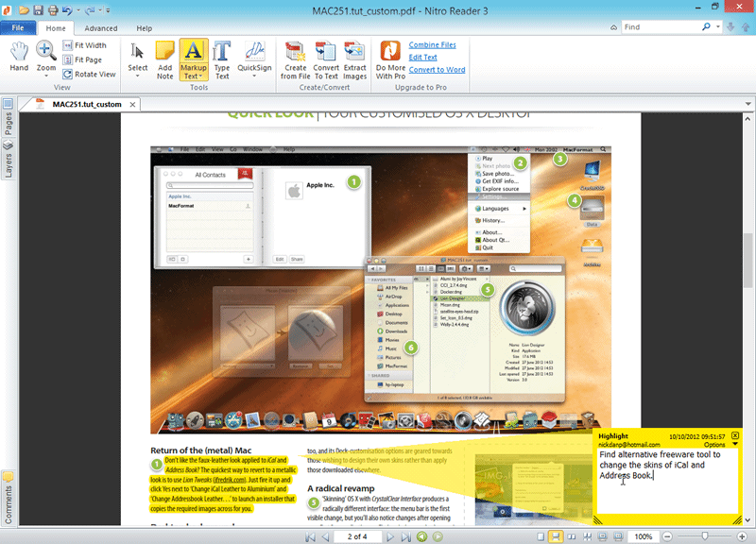Advance to the next page
This screenshot has height=544, width=756.
390,536
